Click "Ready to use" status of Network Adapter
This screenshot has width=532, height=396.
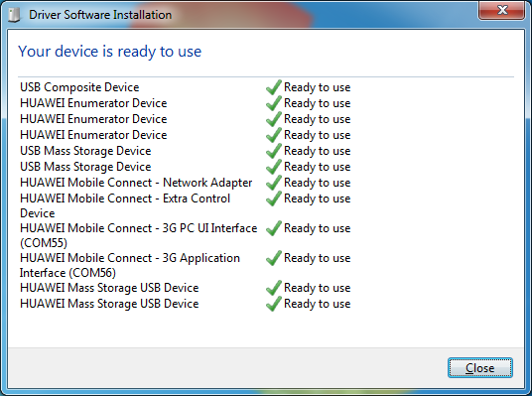[318, 183]
